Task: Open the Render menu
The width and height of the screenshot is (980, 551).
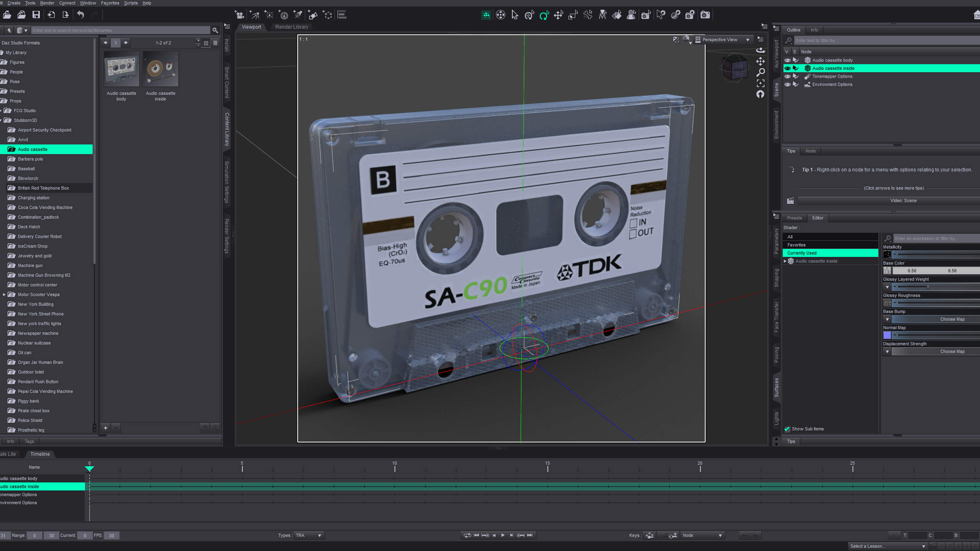Action: (47, 3)
